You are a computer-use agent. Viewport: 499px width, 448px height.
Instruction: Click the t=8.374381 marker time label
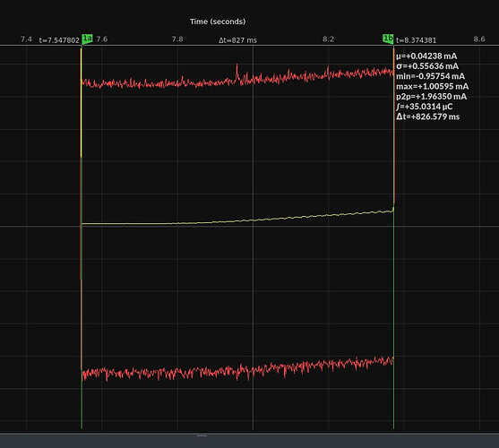417,40
